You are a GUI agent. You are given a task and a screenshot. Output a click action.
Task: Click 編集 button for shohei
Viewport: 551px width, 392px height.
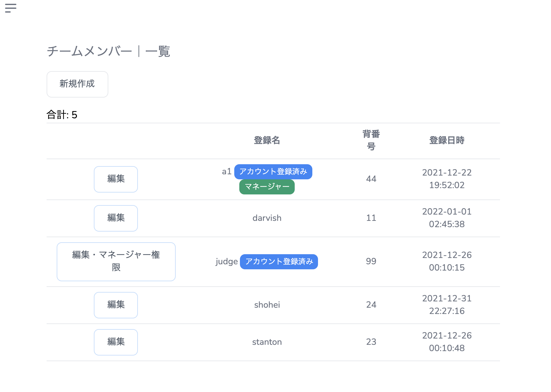[116, 305]
